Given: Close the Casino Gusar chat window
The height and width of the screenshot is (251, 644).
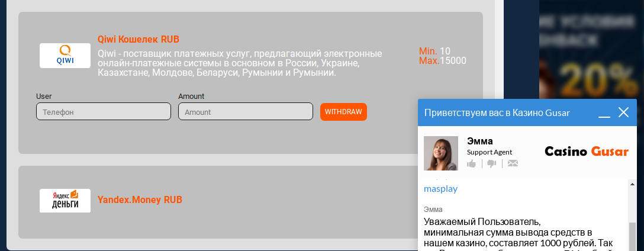Looking at the screenshot, I should coord(623,112).
